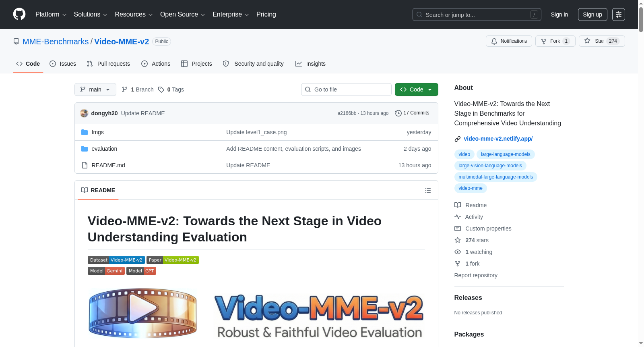Star the Video-MME-v2 repository
The width and height of the screenshot is (644, 347).
coord(602,41)
